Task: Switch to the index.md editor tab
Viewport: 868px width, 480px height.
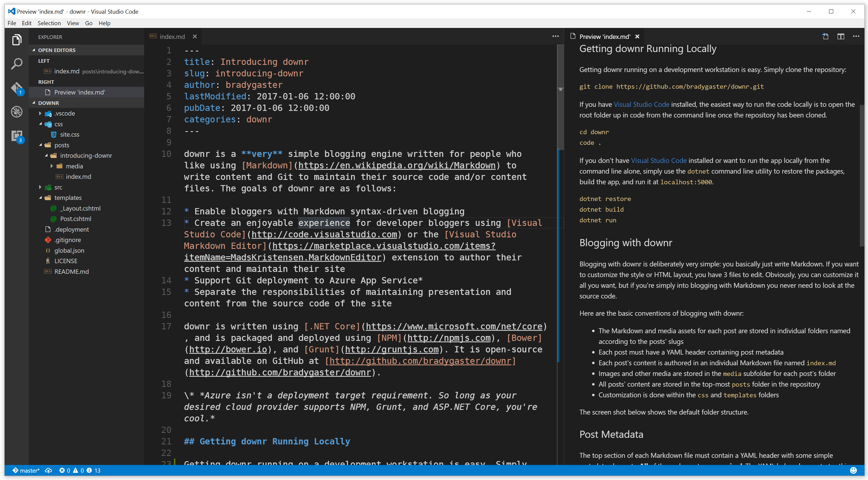Action: pyautogui.click(x=172, y=36)
